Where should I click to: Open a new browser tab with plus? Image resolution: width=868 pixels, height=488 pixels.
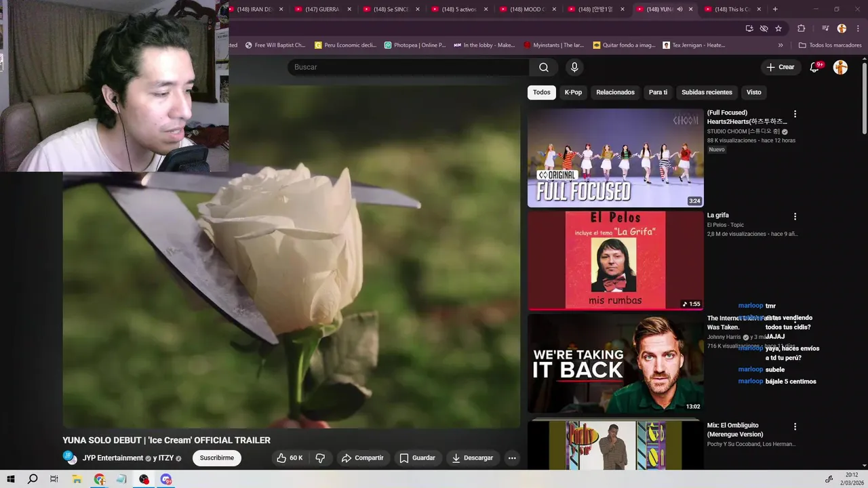point(775,9)
